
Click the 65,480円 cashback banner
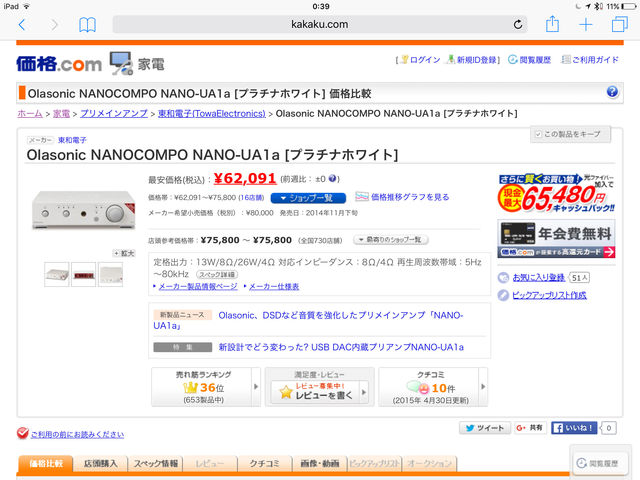[556, 193]
